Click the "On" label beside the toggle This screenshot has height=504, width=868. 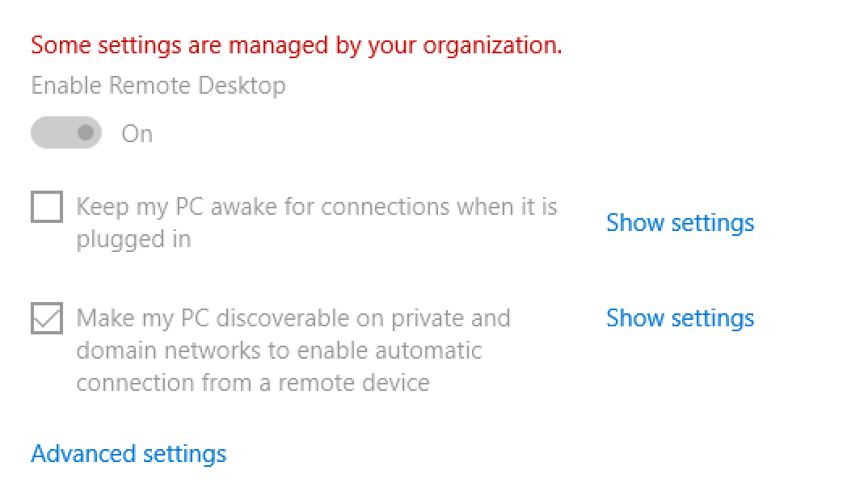[137, 134]
